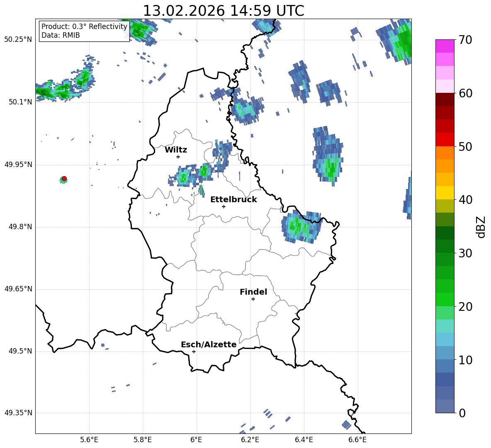Select the Findel city label
491x448 pixels.
[253, 292]
